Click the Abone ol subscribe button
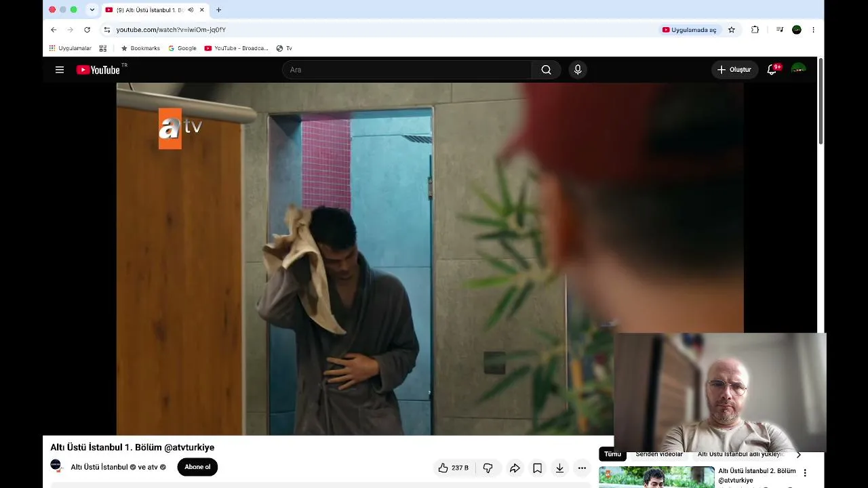 click(x=197, y=467)
